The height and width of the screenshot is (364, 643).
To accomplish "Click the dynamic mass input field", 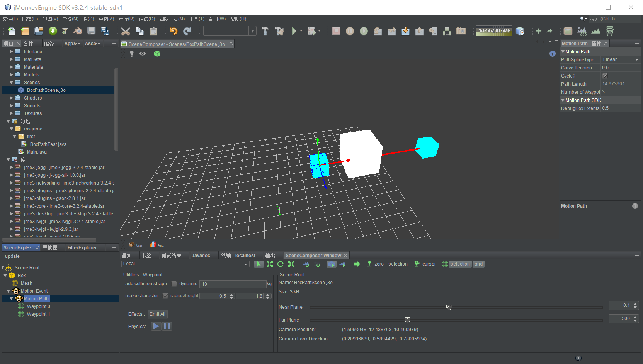I will tap(233, 284).
